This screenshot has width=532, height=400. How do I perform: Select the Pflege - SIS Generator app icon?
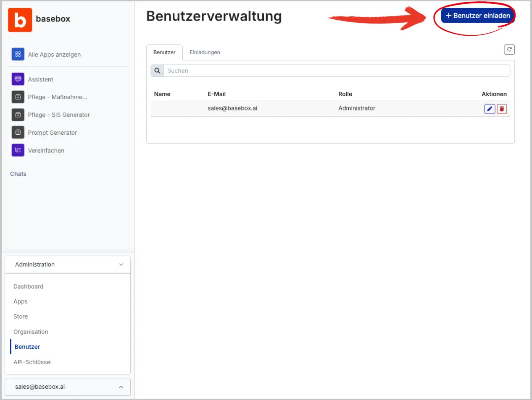pos(18,115)
